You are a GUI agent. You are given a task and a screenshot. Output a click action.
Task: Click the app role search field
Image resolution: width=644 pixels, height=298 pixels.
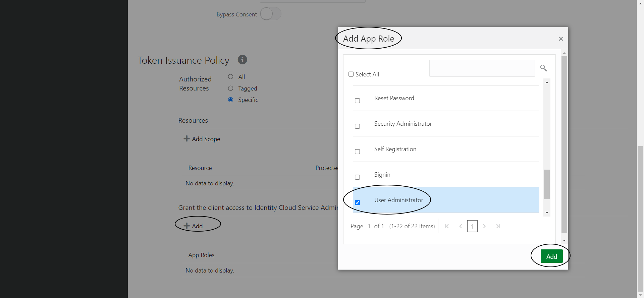(482, 68)
